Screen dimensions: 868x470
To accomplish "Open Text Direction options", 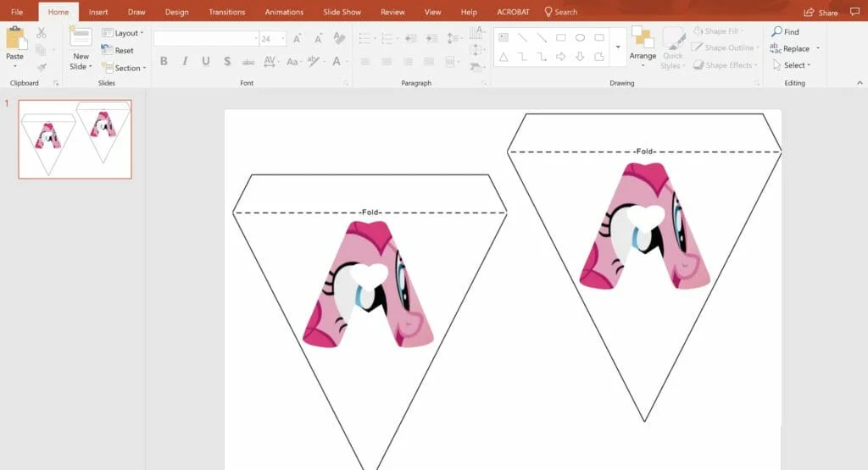I will (x=477, y=33).
